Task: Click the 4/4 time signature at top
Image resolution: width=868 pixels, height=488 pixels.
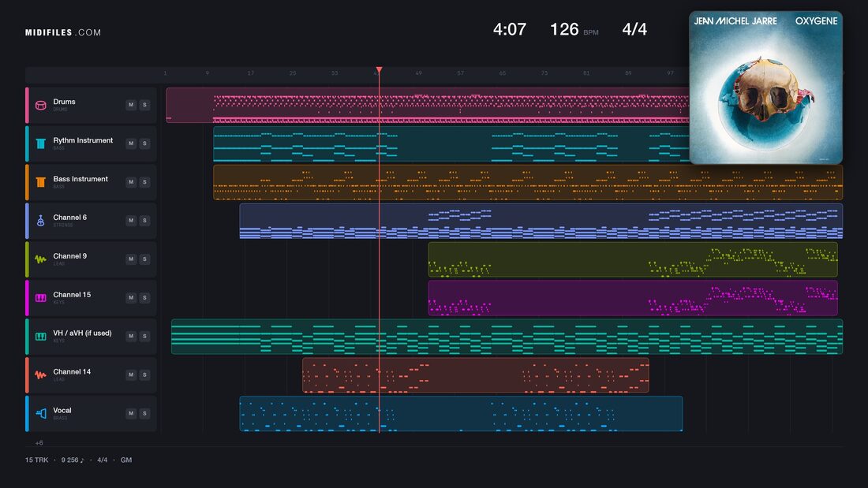Action: point(634,29)
